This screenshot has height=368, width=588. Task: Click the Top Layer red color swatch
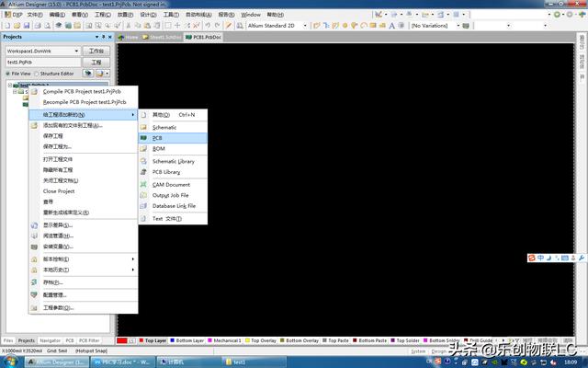click(141, 340)
